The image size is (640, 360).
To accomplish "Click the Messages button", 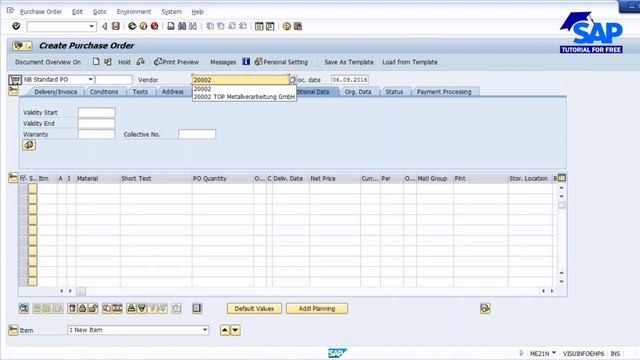I will pos(223,62).
